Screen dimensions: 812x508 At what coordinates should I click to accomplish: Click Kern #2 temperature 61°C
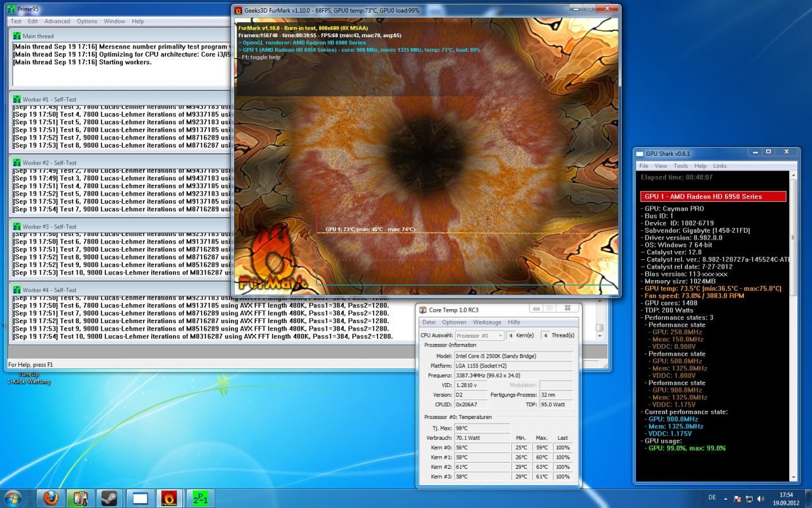coord(482,467)
